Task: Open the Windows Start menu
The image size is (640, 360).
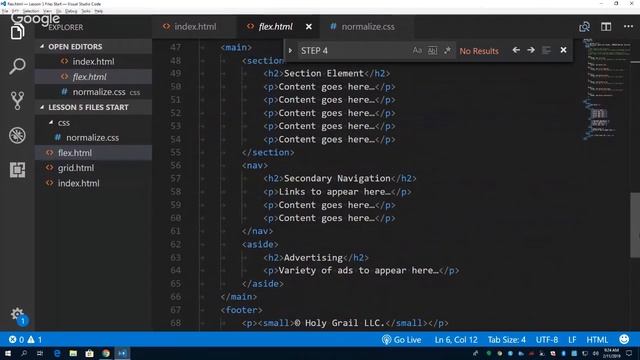Action: [x=7, y=353]
